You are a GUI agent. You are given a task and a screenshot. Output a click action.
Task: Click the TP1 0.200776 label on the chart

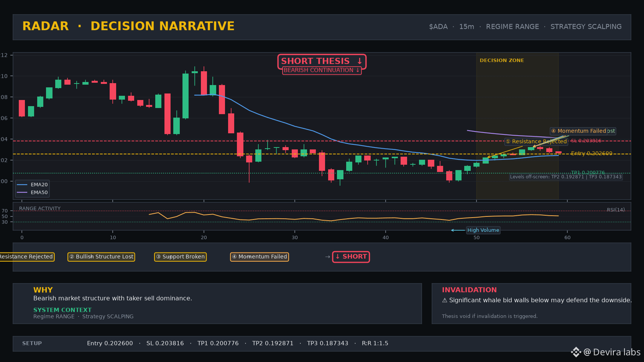point(588,172)
